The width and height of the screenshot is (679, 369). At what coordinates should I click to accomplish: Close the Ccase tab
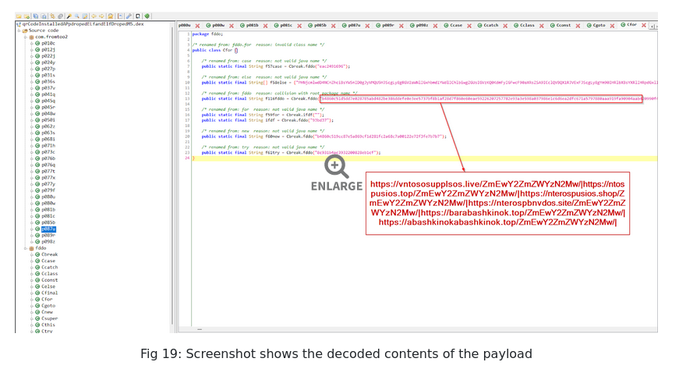[469, 26]
